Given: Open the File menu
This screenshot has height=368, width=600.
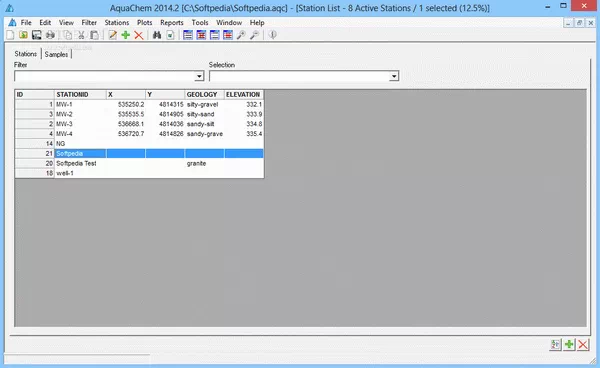Looking at the screenshot, I should coord(26,23).
